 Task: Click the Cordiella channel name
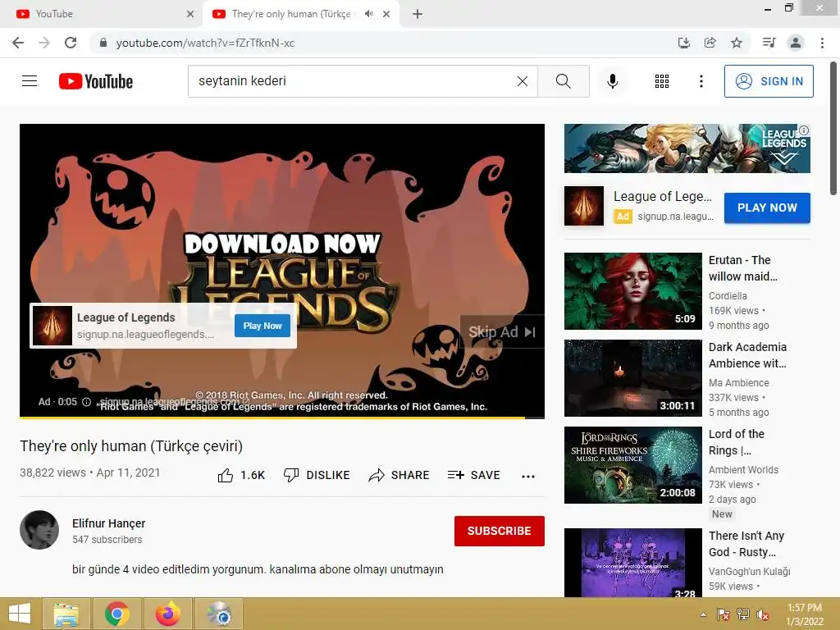[x=728, y=295]
